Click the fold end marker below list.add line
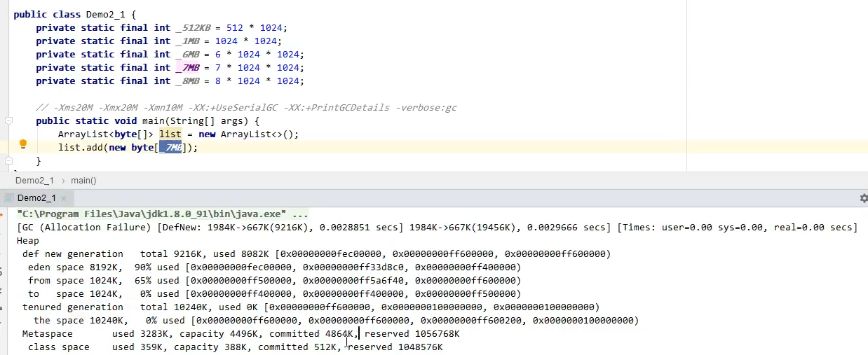Viewport: 868px width, 355px height. tap(8, 161)
